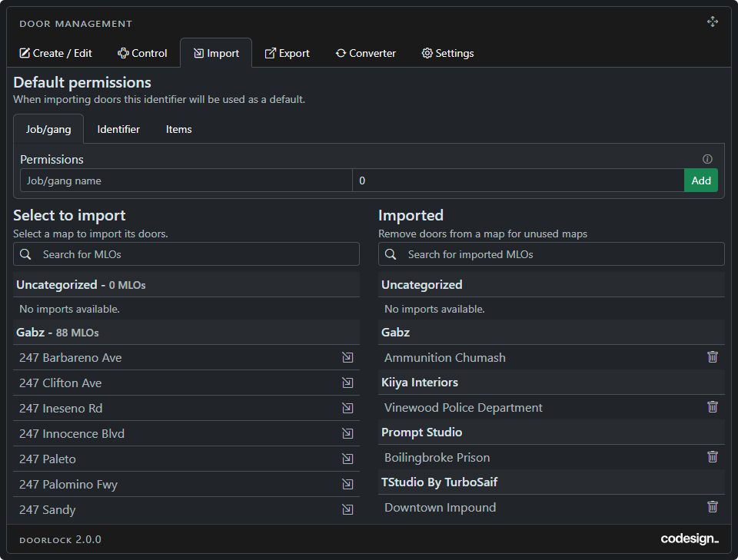The width and height of the screenshot is (738, 560).
Task: Click import icon next to 247 Paleto
Action: point(347,459)
